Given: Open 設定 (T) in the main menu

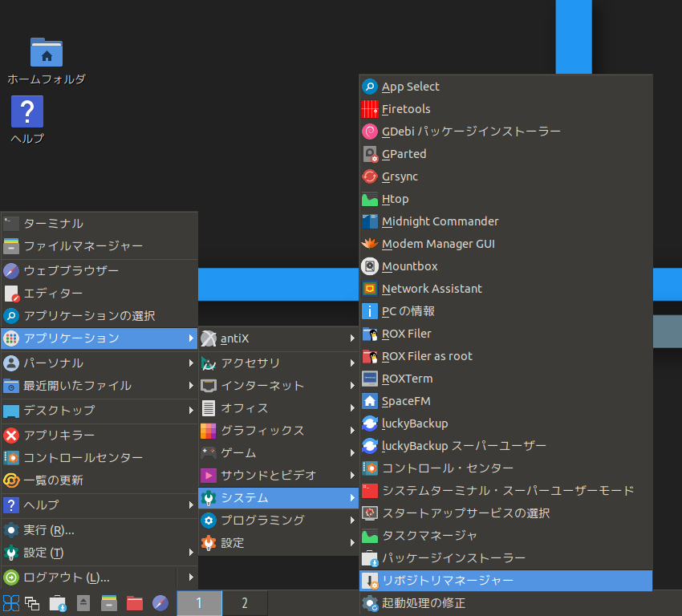Looking at the screenshot, I should pos(99,553).
